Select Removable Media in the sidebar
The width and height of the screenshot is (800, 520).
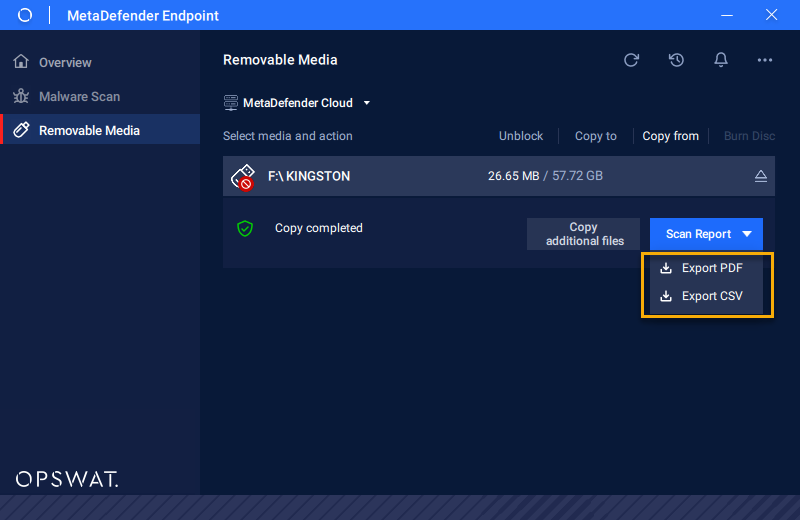tap(102, 130)
